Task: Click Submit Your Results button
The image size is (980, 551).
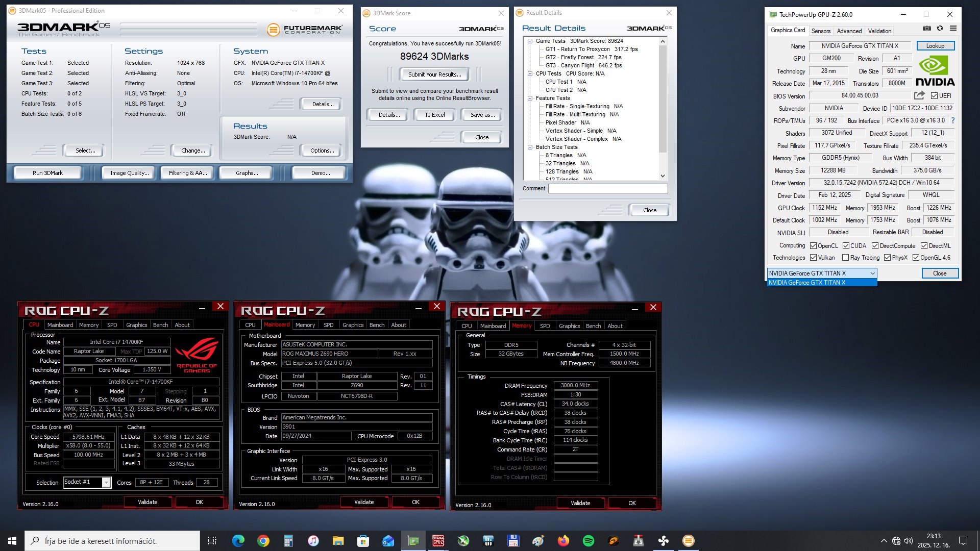Action: 434,74
